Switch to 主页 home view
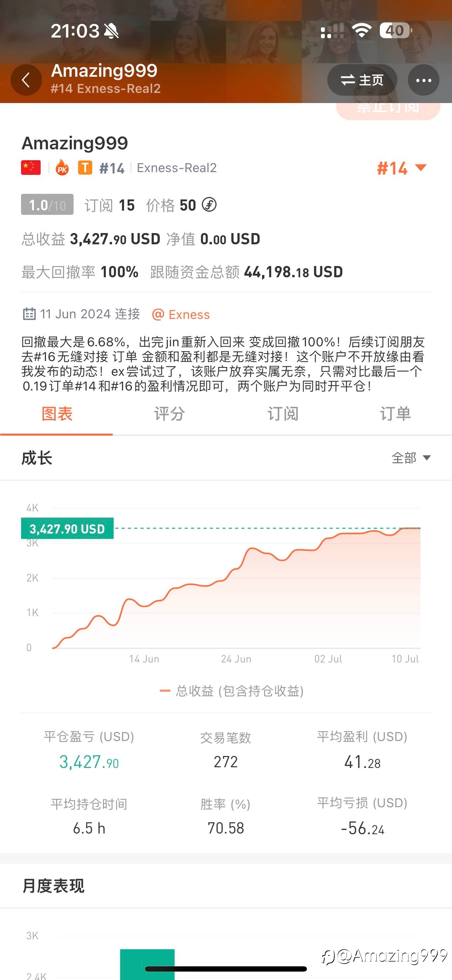 tap(362, 80)
